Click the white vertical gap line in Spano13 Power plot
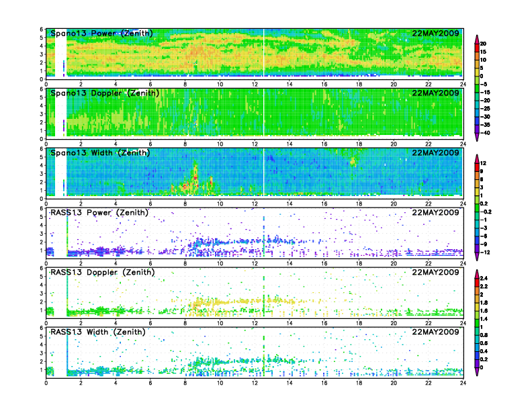The height and width of the screenshot is (411, 532). (263, 52)
